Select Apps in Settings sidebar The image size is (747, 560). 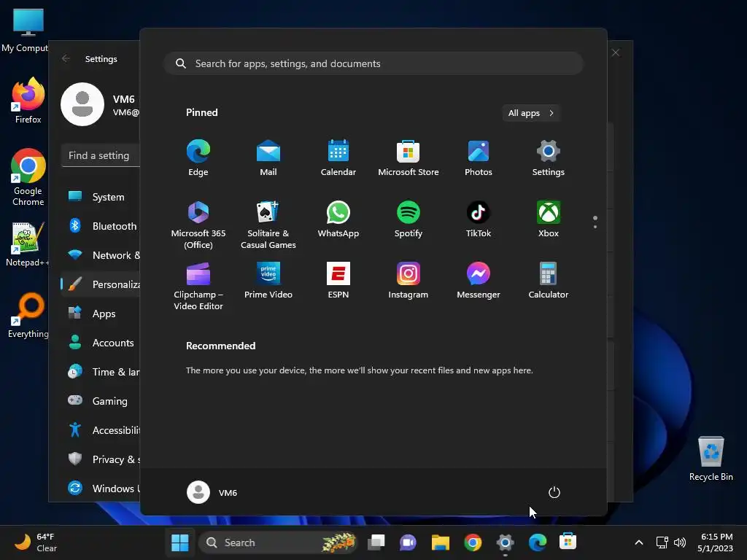(x=101, y=314)
